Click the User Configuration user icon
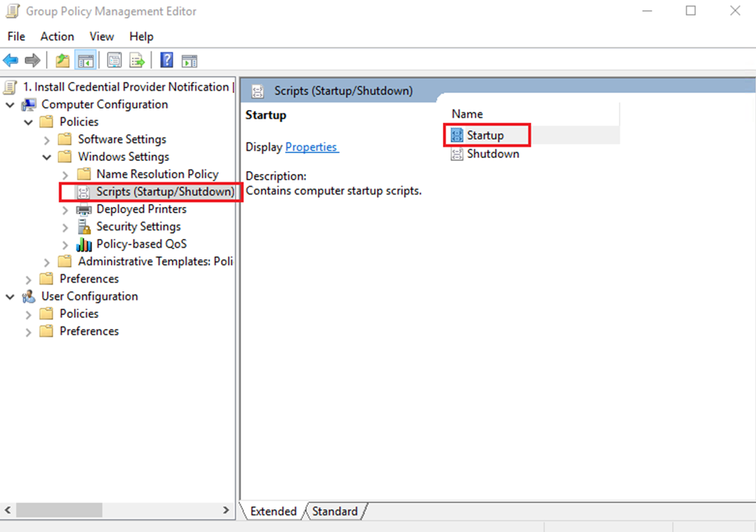756x532 pixels. [29, 296]
